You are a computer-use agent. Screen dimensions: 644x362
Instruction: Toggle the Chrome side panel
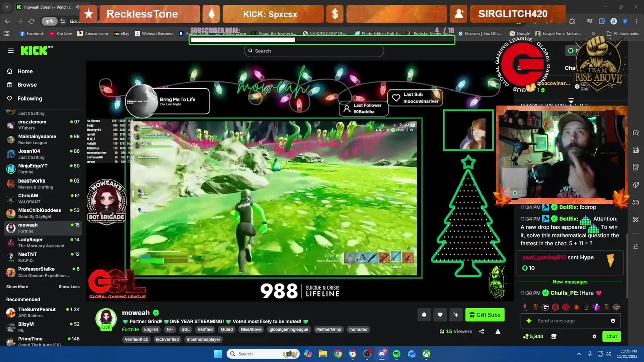click(x=602, y=21)
